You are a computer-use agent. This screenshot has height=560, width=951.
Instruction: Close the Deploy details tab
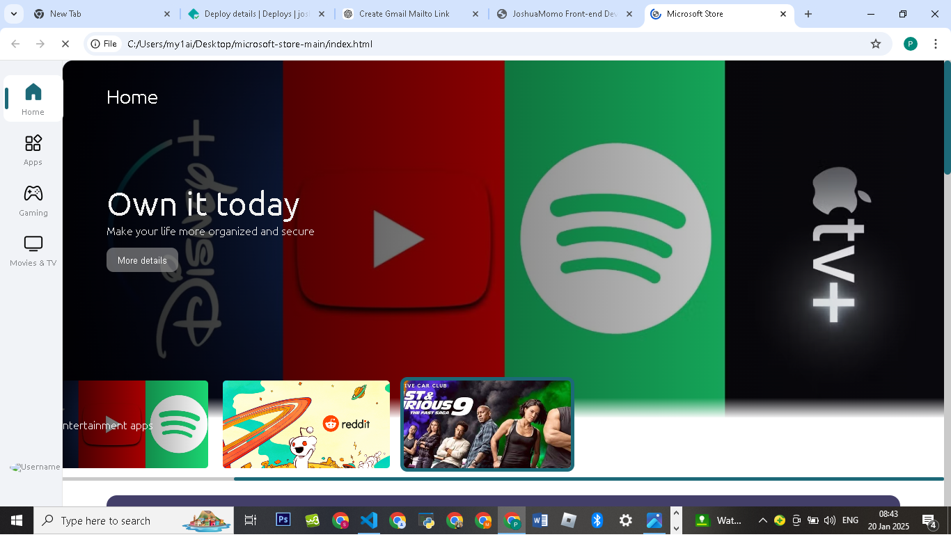[x=322, y=14]
